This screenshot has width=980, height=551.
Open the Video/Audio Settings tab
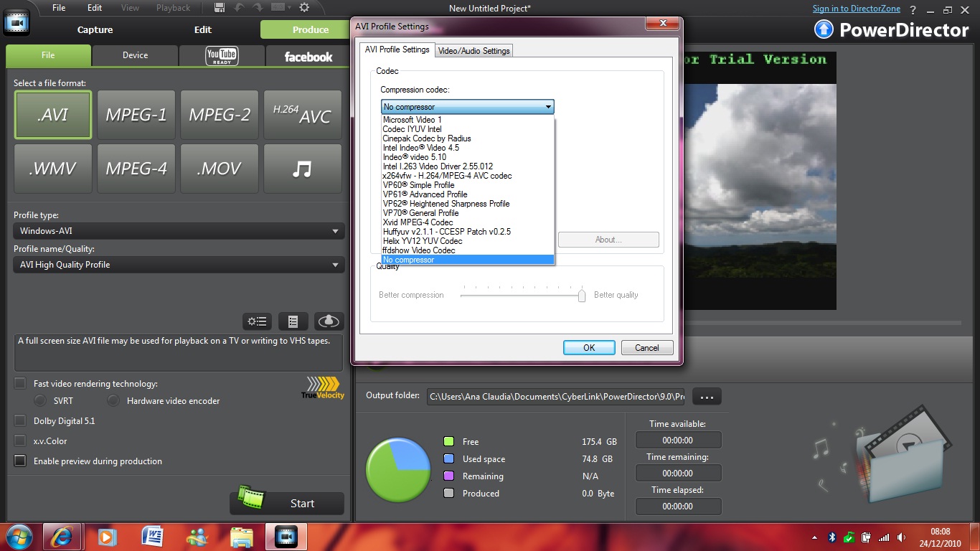473,50
